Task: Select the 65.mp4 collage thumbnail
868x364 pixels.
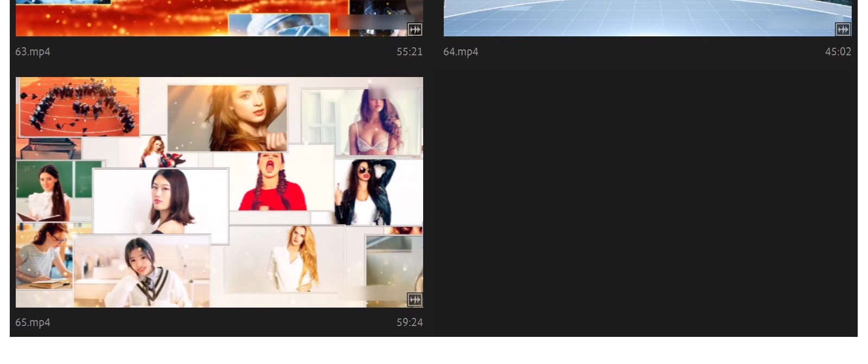Action: [x=219, y=192]
